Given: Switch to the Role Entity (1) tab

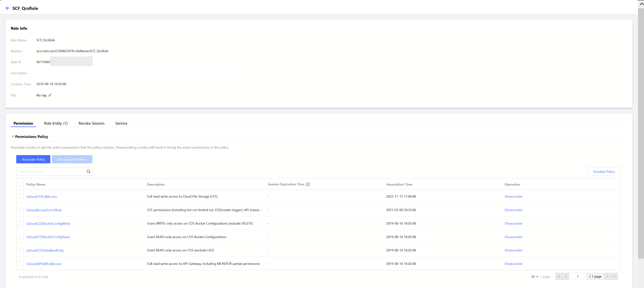Looking at the screenshot, I should [56, 123].
